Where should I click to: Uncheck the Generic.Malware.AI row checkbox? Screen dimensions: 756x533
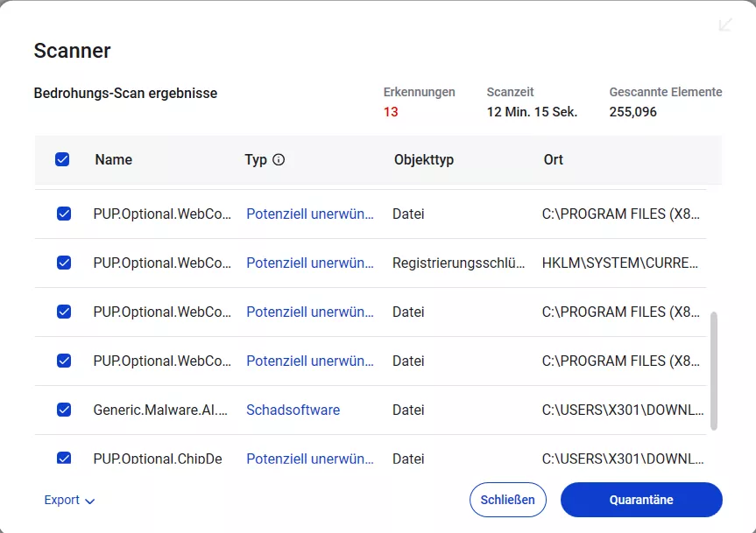64,410
